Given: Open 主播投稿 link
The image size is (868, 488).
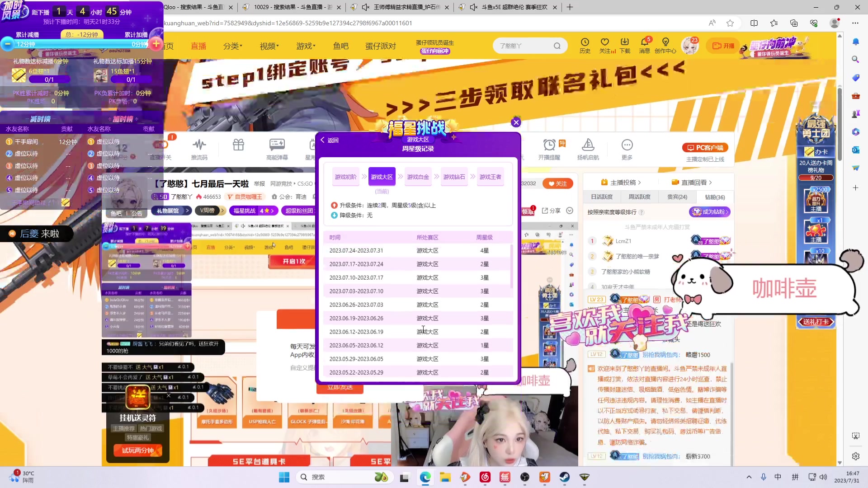Looking at the screenshot, I should (x=621, y=183).
